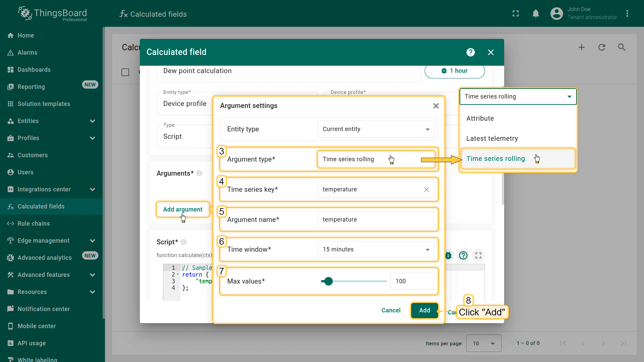Click the Add argument button

click(183, 209)
